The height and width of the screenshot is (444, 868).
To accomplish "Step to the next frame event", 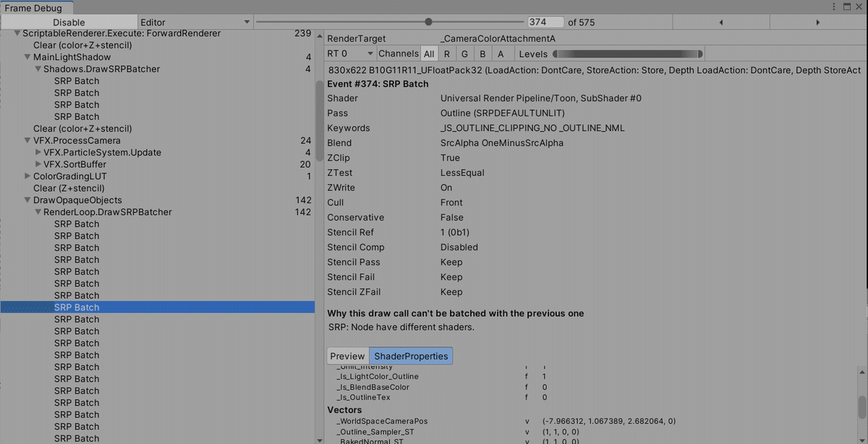I will click(x=818, y=22).
